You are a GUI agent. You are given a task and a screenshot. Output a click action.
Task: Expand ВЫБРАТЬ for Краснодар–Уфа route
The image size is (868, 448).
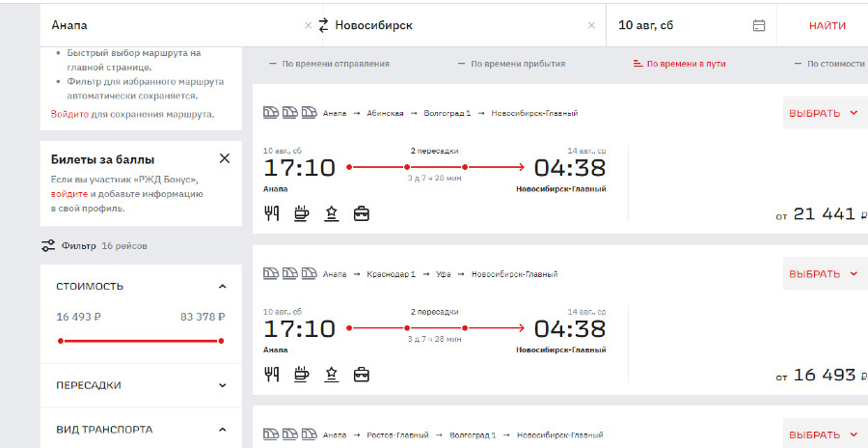pyautogui.click(x=824, y=274)
